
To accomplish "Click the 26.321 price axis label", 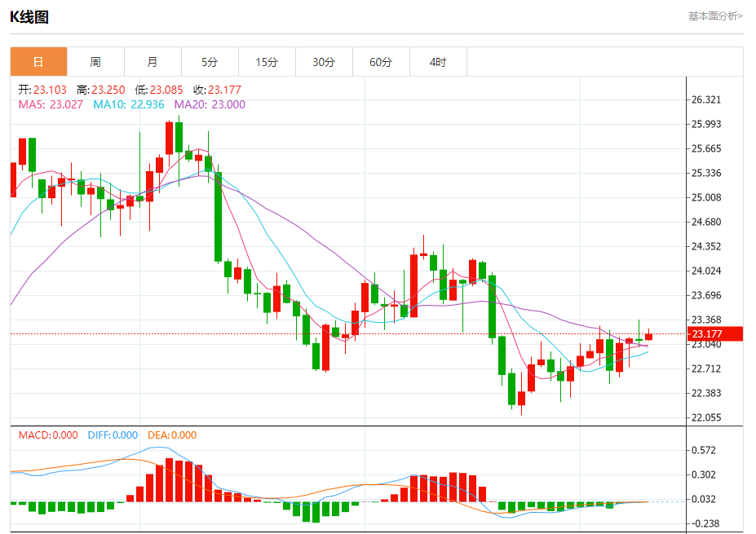I will coord(706,99).
